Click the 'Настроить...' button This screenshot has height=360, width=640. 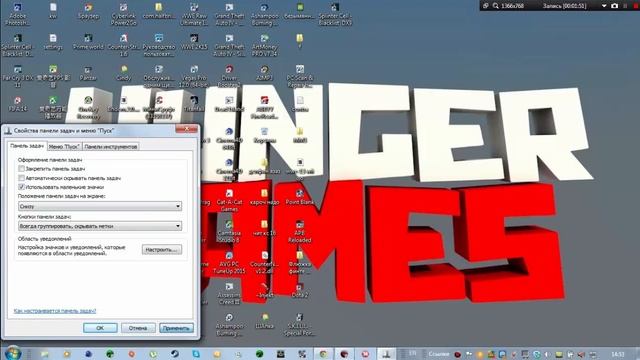[162, 249]
